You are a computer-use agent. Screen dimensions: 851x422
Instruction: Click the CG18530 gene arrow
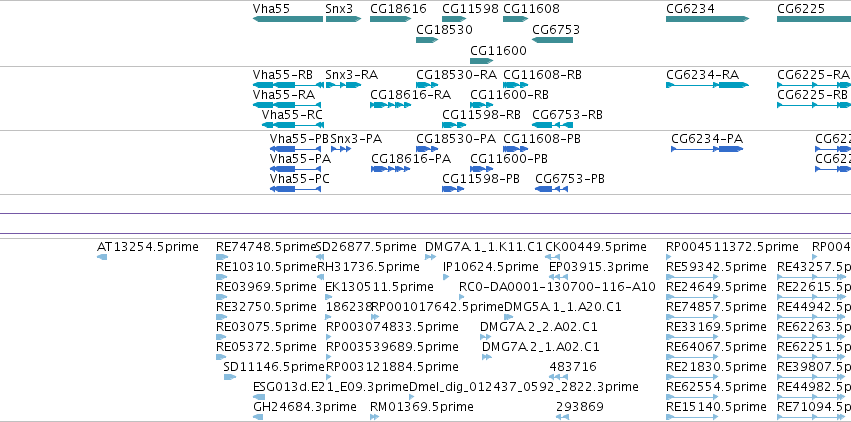coord(427,40)
